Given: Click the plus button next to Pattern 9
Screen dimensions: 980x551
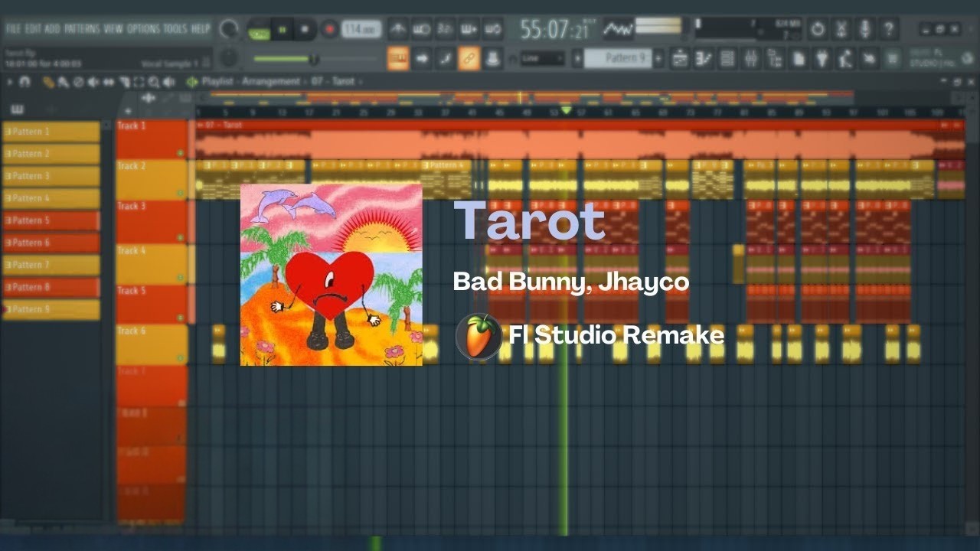Looking at the screenshot, I should click(x=658, y=58).
